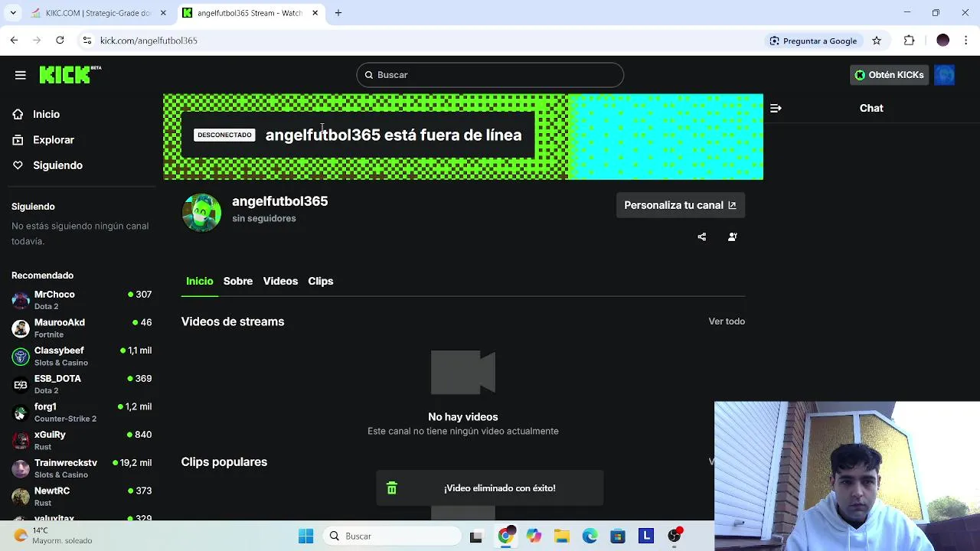Click the DESCONECTADO badge
Viewport: 980px width, 551px height.
(224, 135)
